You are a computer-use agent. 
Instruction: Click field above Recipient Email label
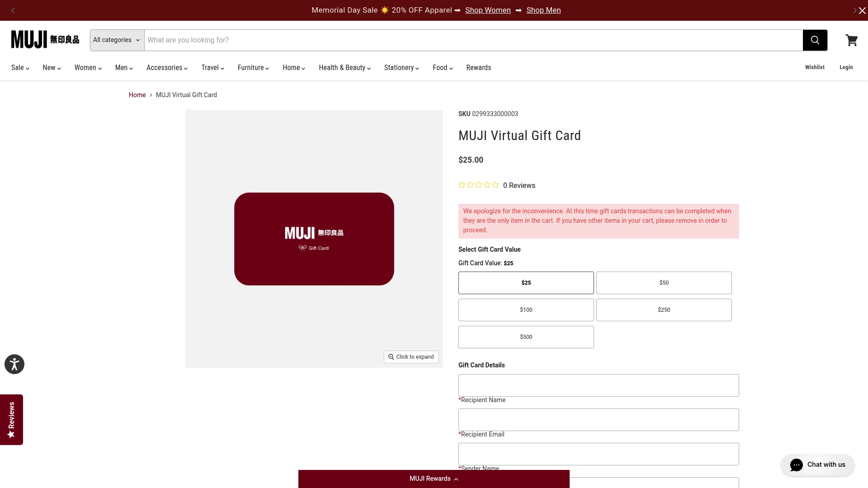pyautogui.click(x=599, y=420)
